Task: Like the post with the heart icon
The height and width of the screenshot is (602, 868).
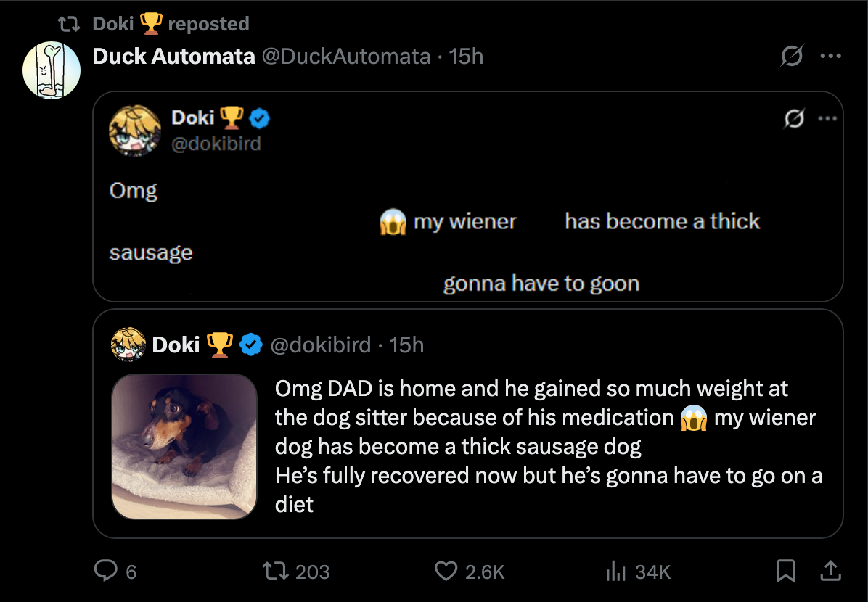Action: click(446, 572)
